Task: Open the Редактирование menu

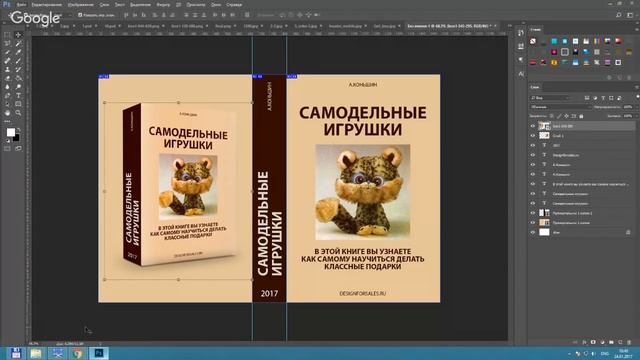Action: [x=47, y=5]
